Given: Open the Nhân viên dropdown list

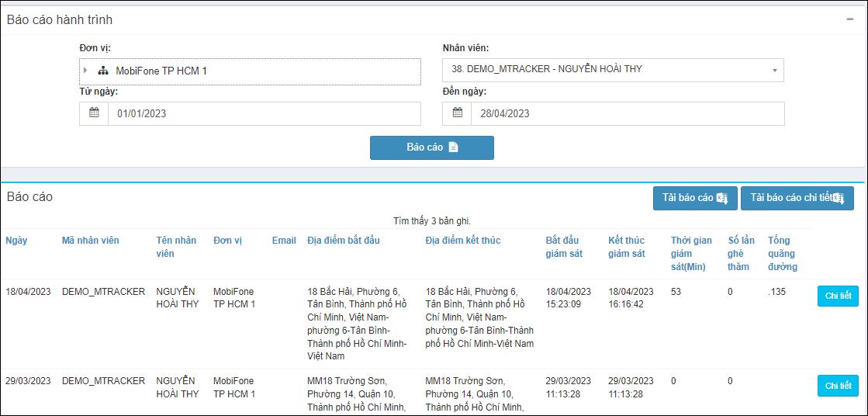Looking at the screenshot, I should (x=614, y=70).
